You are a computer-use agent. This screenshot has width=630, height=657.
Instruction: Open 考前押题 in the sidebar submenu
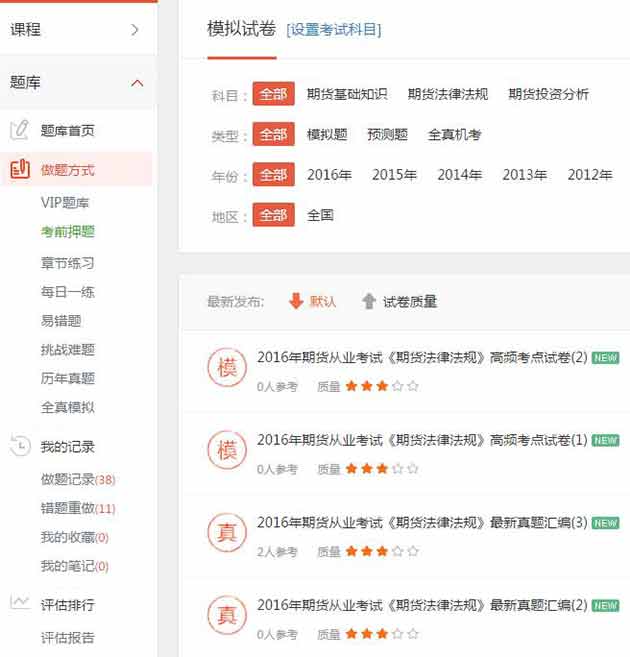[x=68, y=232]
